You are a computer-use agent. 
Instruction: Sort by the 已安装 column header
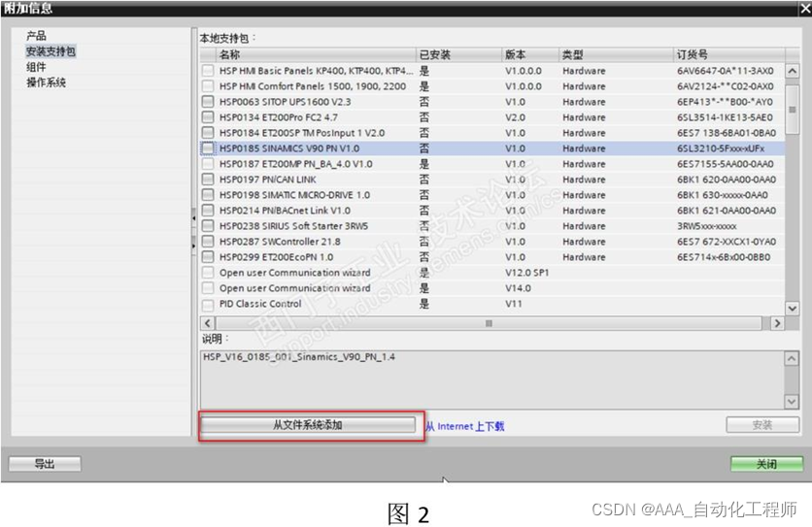click(x=458, y=54)
